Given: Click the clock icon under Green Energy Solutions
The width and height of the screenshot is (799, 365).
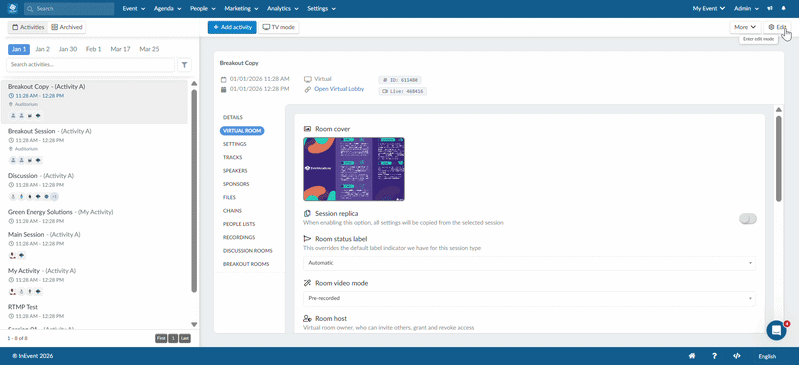Looking at the screenshot, I should 11,221.
